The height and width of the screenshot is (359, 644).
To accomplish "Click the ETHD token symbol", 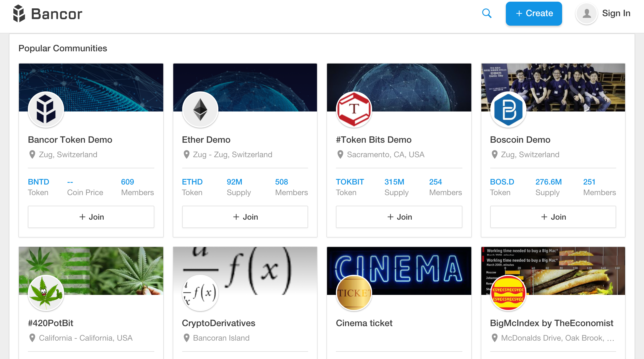I will pos(192,182).
